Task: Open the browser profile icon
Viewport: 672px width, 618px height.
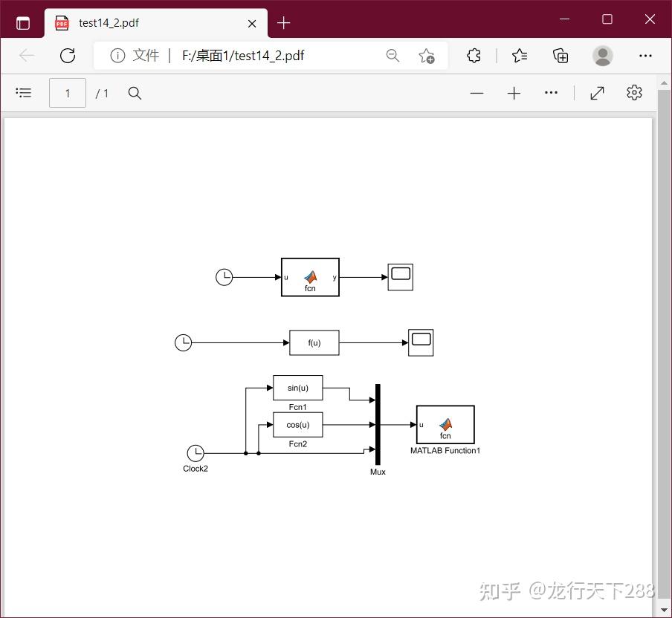Action: pos(602,56)
